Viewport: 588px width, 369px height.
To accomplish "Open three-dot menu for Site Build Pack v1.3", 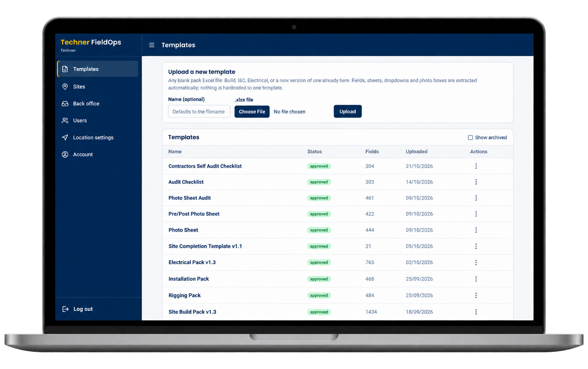I will pos(476,312).
